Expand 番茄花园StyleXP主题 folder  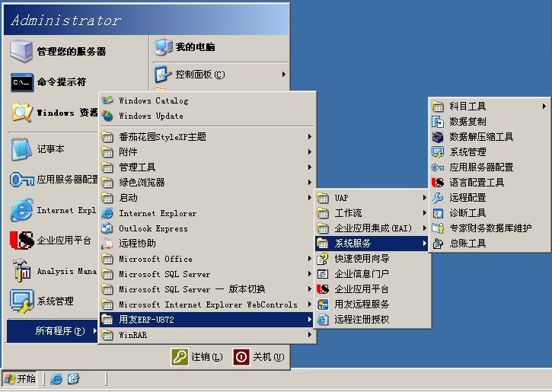click(x=208, y=137)
